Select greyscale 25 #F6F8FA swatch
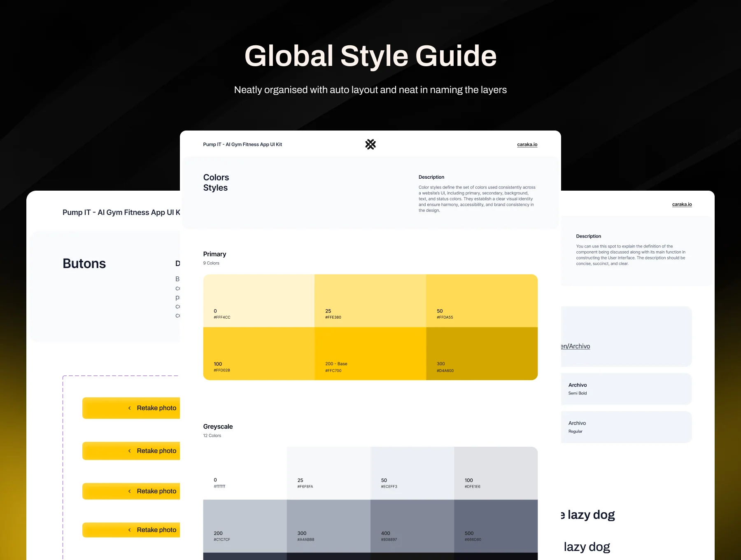Viewport: 741px width, 560px height. [329, 473]
